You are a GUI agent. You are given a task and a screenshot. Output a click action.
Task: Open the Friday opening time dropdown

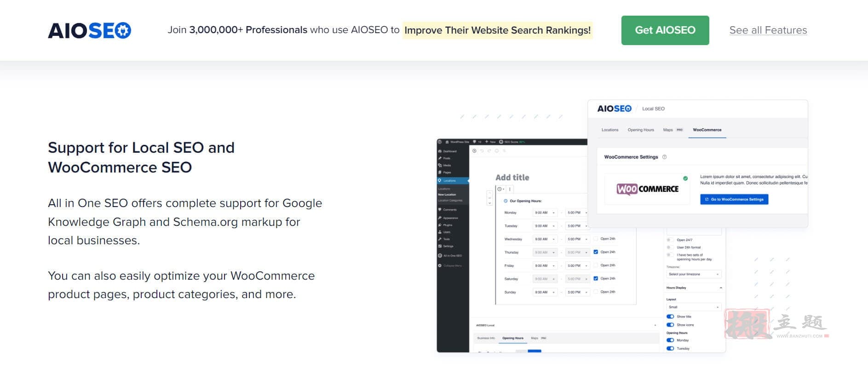coord(545,265)
